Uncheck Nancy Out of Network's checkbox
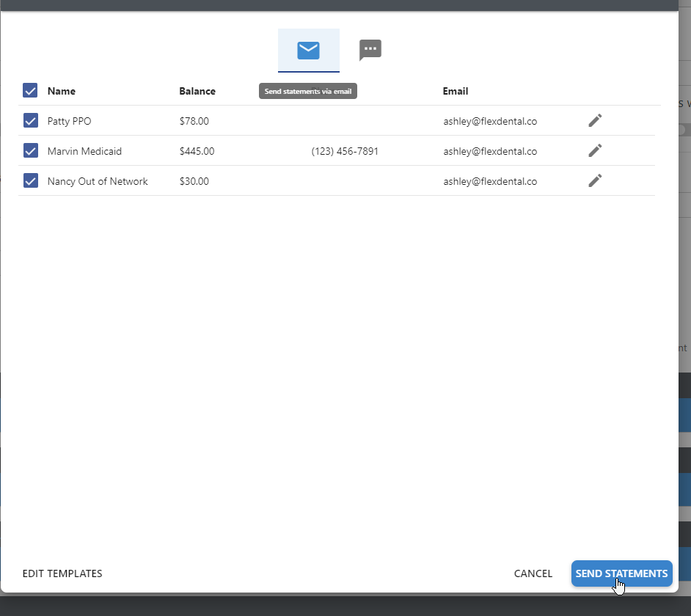The height and width of the screenshot is (616, 691). coord(29,180)
